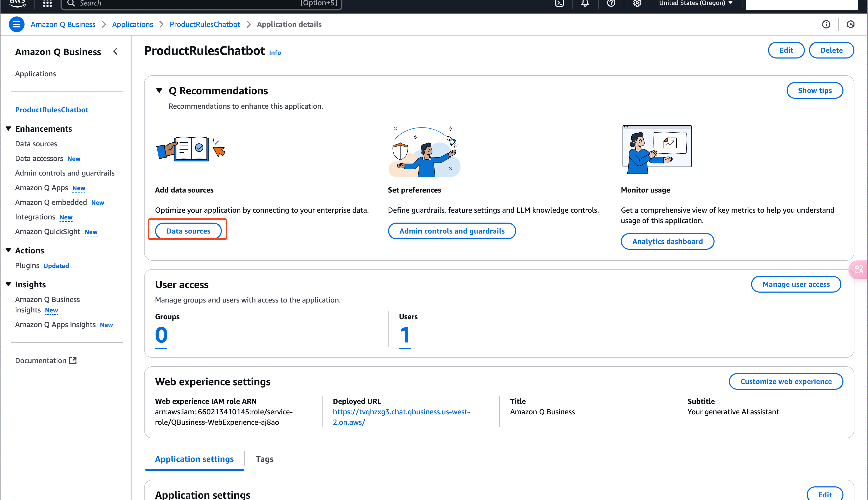868x500 pixels.
Task: Click the hexagon preferences icon at top right
Action: tap(851, 24)
